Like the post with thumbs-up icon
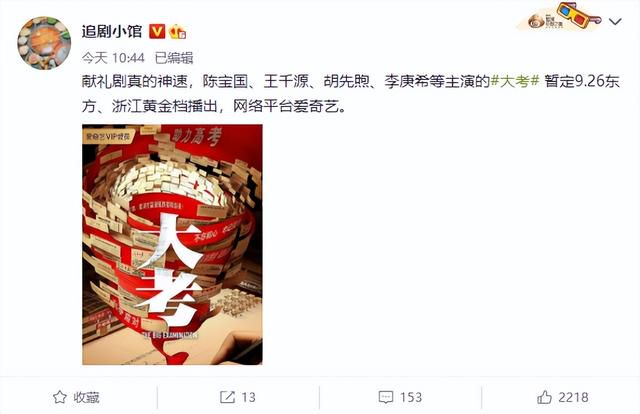This screenshot has width=640, height=414. 544,397
